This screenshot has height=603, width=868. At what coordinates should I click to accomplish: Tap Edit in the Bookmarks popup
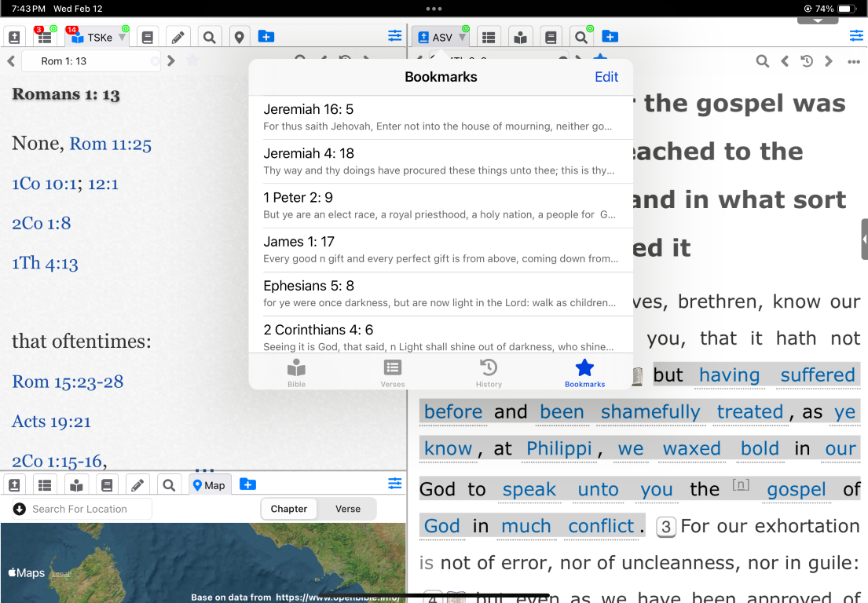(x=606, y=77)
